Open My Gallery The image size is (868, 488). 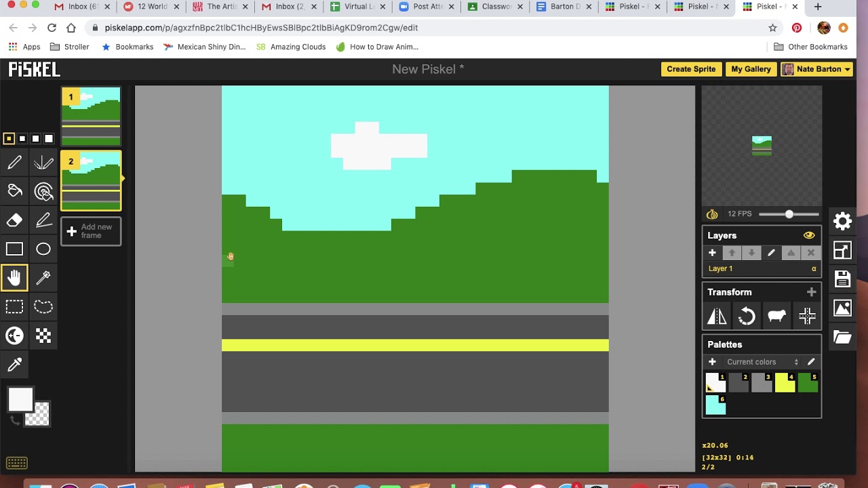pos(751,69)
